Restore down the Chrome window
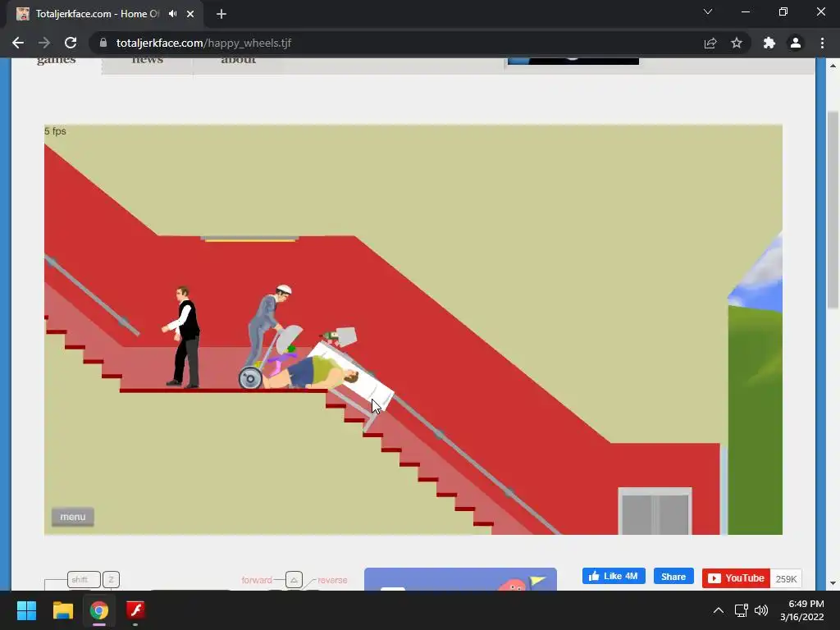Image resolution: width=840 pixels, height=630 pixels. [x=783, y=11]
